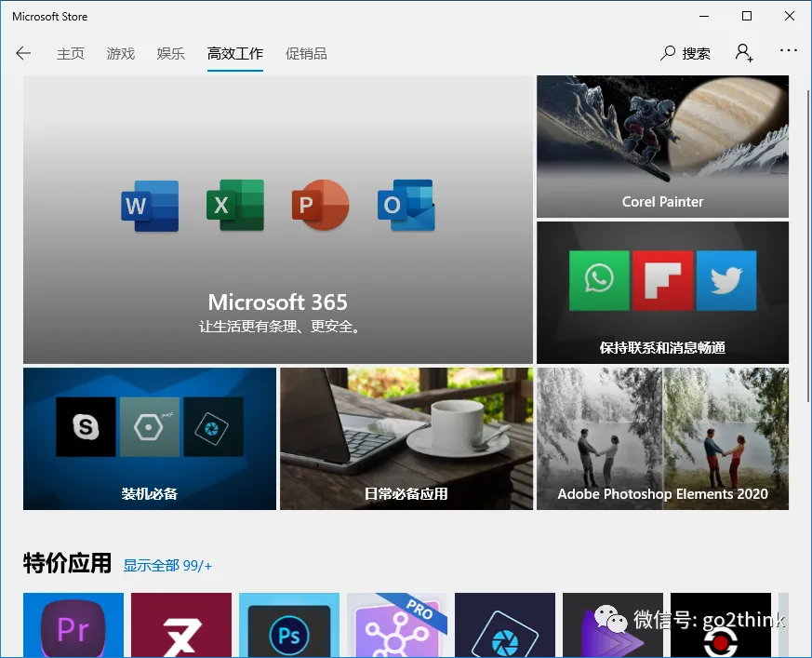Click the 特价应用 section heading
The image size is (812, 658).
coord(67,563)
